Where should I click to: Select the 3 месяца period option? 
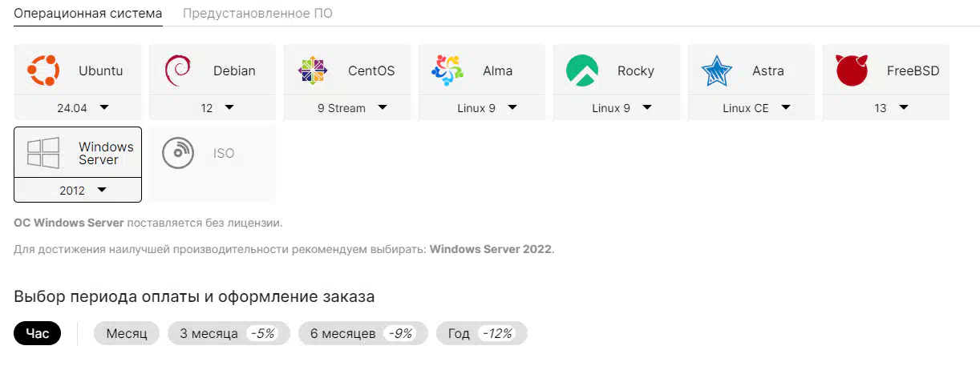click(229, 334)
